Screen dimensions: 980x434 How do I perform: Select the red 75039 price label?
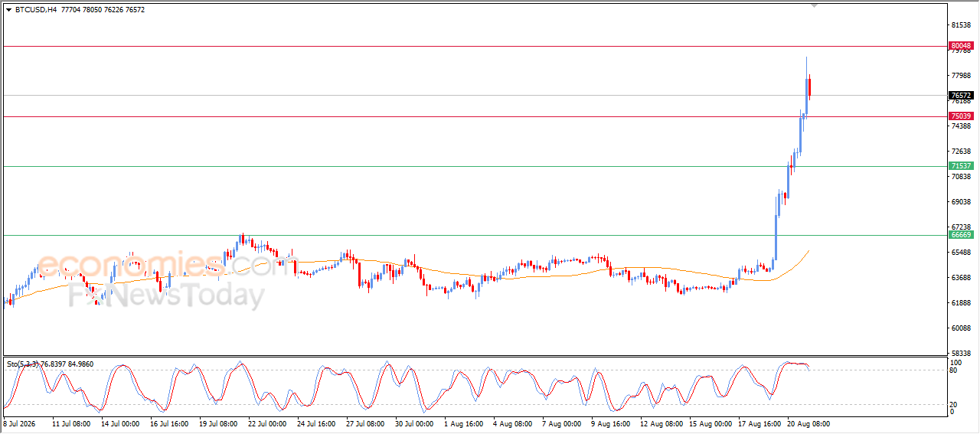tap(961, 116)
